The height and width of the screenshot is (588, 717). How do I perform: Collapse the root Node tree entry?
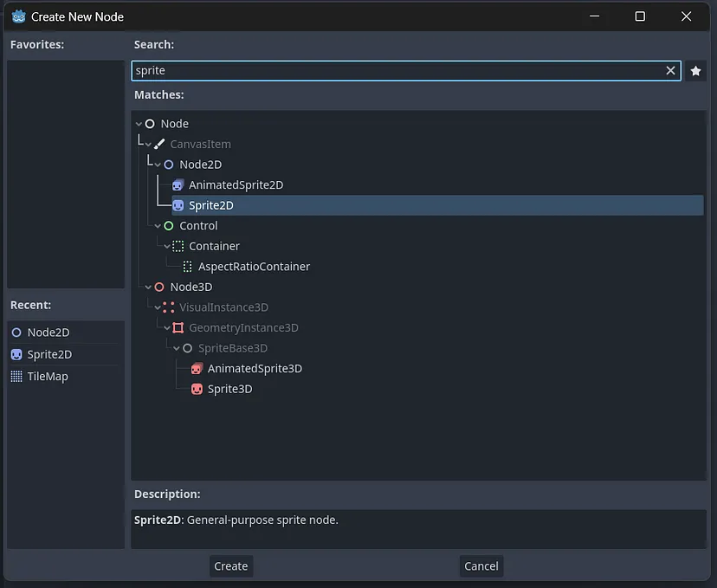(139, 124)
